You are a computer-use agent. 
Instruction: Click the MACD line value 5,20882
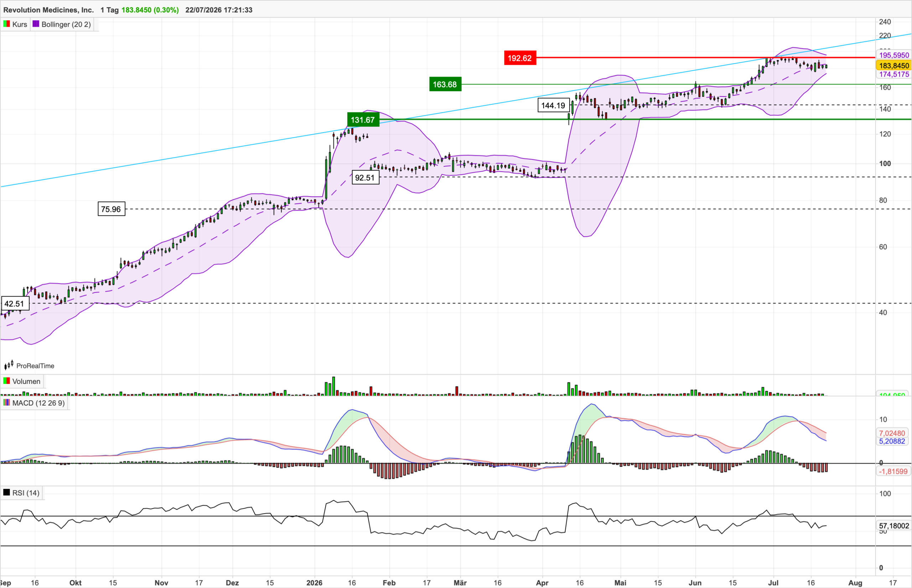pyautogui.click(x=892, y=441)
